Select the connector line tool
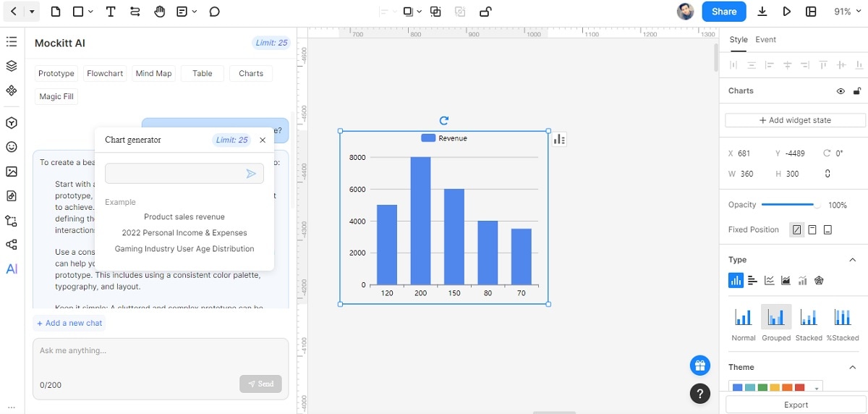This screenshot has height=414, width=868. tap(135, 12)
